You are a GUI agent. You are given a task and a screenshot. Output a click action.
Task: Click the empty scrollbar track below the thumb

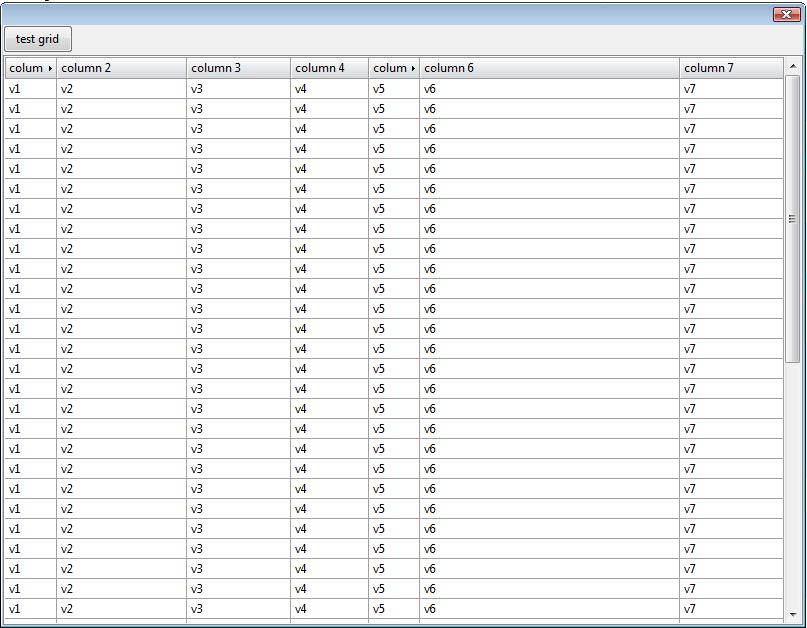pyautogui.click(x=793, y=480)
